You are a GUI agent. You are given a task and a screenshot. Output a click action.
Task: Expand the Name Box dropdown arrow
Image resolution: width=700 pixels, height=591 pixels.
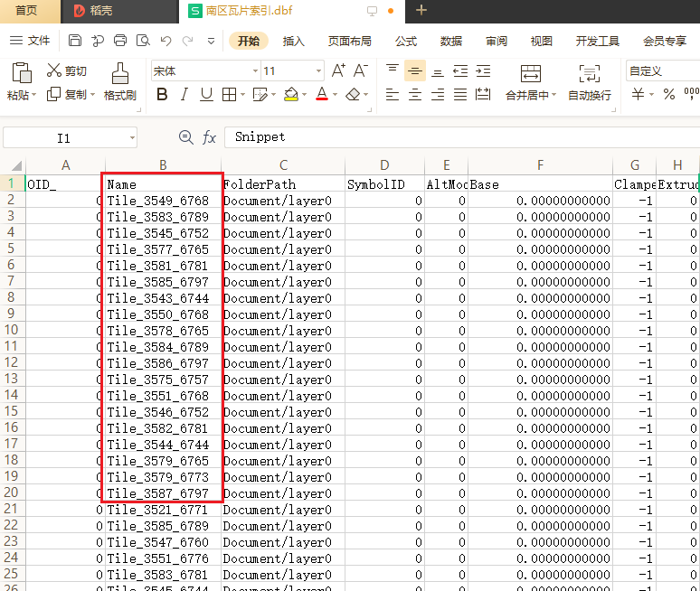click(x=132, y=138)
